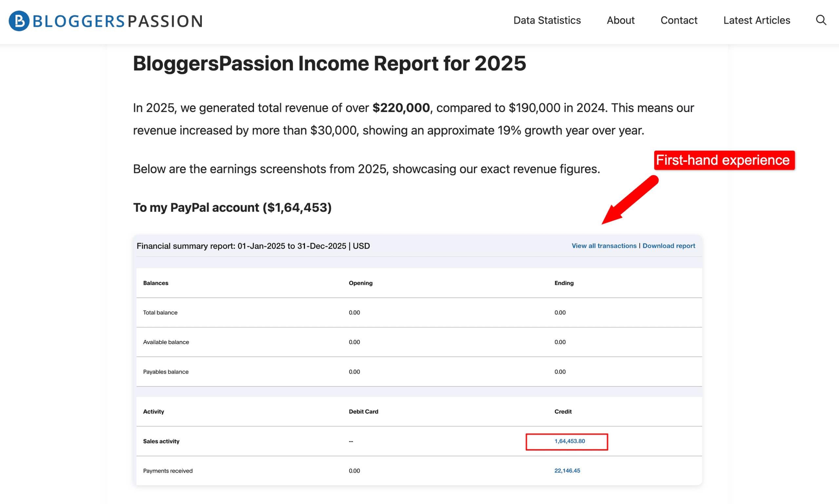Click the BloggersPassion logo
The width and height of the screenshot is (839, 504).
point(105,21)
